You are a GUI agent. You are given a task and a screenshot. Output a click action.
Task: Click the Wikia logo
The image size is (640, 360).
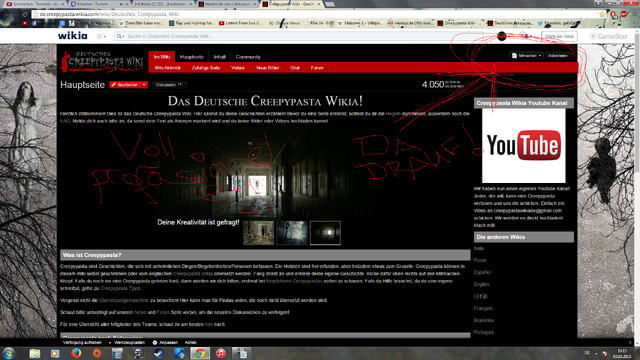(73, 36)
